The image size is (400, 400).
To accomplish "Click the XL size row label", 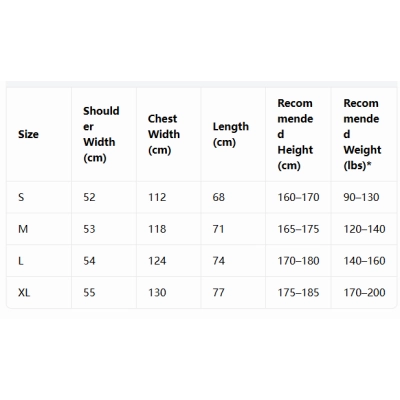I will click(x=24, y=293).
